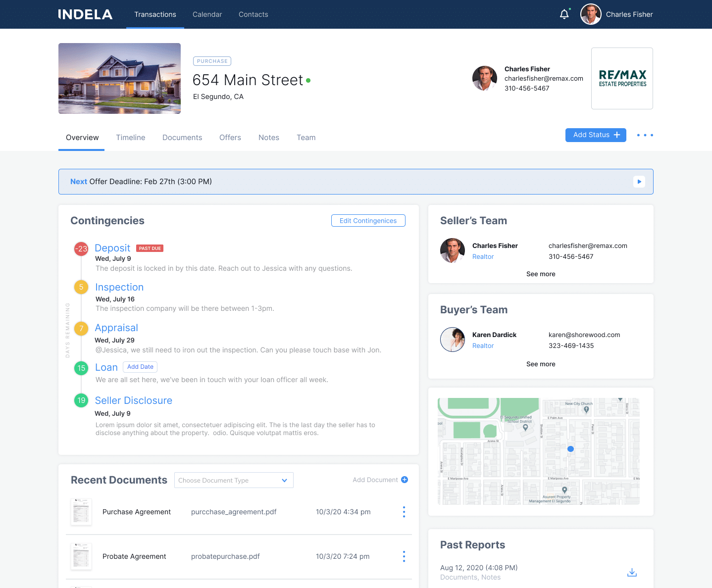The width and height of the screenshot is (712, 588).
Task: Expand See more in Buyer's Team
Action: (x=541, y=364)
